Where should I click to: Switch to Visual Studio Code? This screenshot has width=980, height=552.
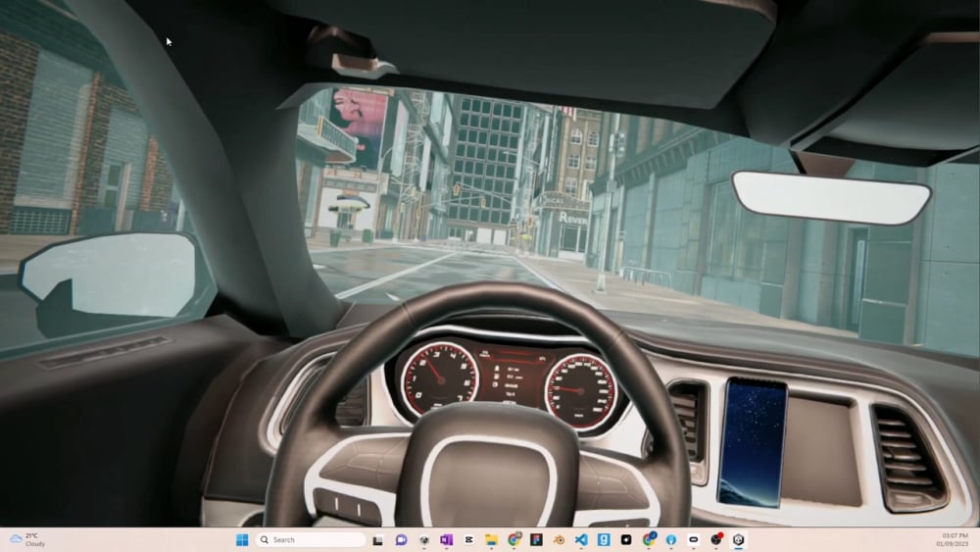point(582,540)
